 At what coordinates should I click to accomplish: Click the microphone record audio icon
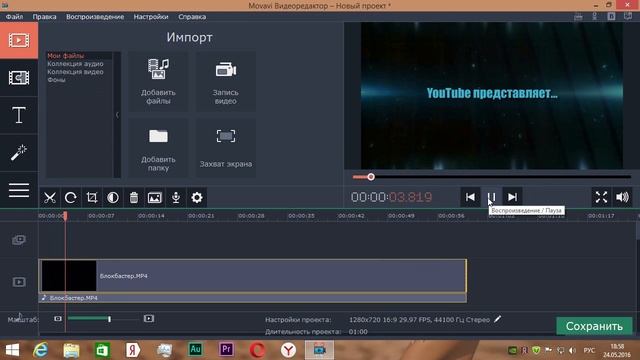pos(176,198)
